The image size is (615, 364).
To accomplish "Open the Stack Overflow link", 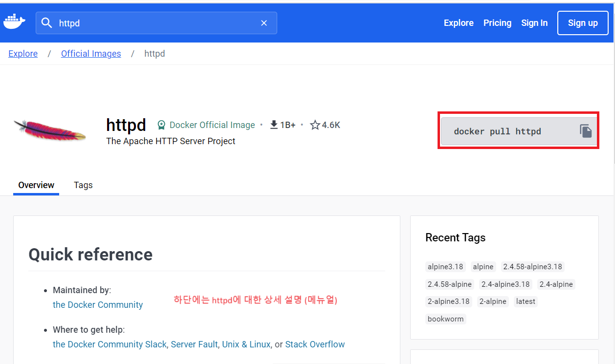I will 315,344.
